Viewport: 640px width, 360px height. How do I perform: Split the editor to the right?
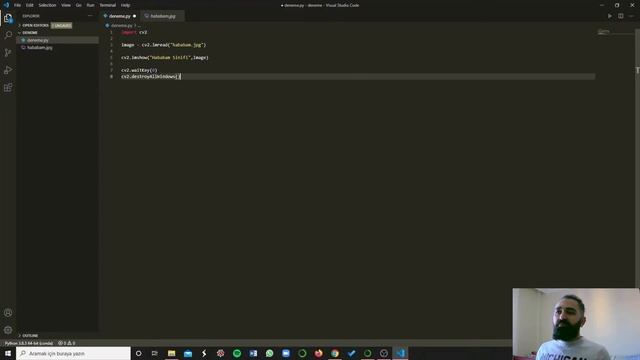pos(620,16)
